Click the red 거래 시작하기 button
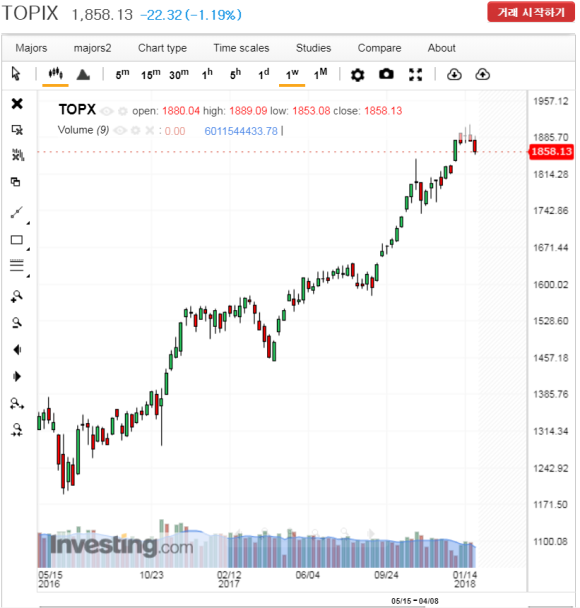Viewport: 580px width, 608px height. pyautogui.click(x=531, y=12)
